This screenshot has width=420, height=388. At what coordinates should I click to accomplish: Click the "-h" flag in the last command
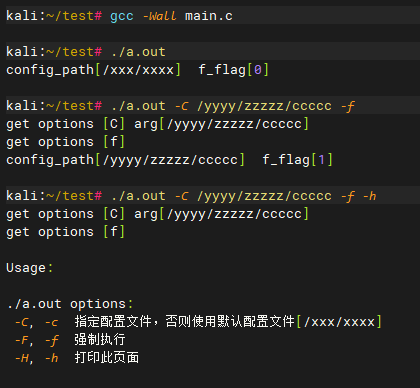point(369,196)
